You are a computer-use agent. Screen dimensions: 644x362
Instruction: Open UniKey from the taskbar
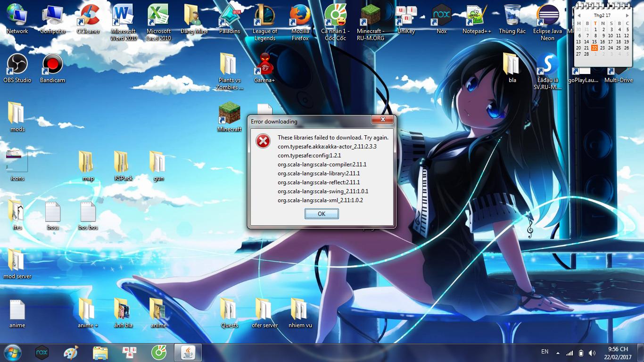point(130,352)
